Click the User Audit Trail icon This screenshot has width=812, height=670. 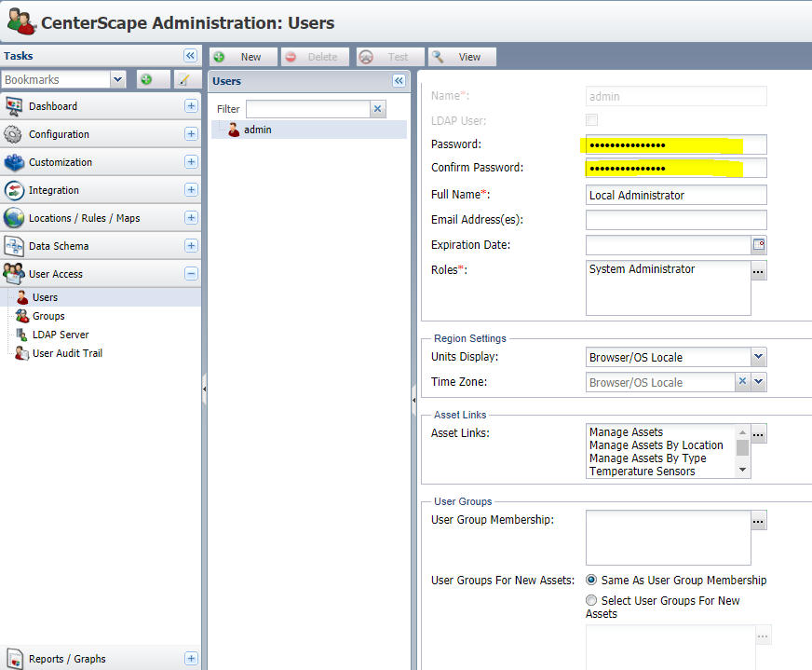21,353
